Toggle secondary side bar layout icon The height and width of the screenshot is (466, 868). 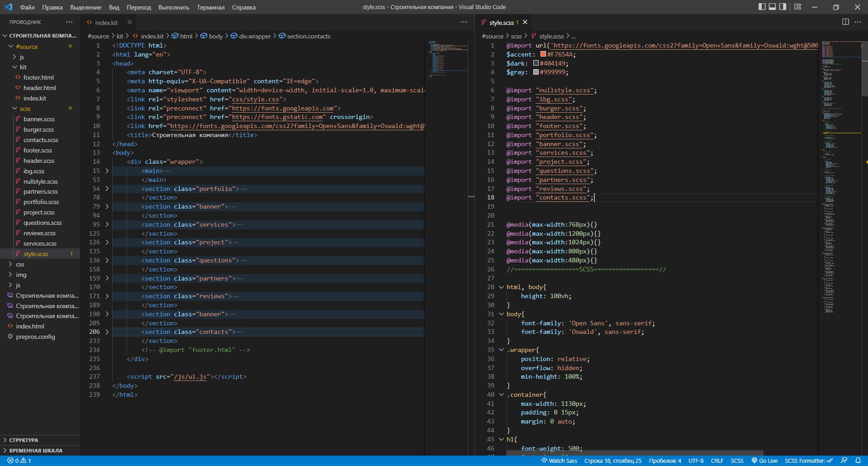click(x=783, y=7)
